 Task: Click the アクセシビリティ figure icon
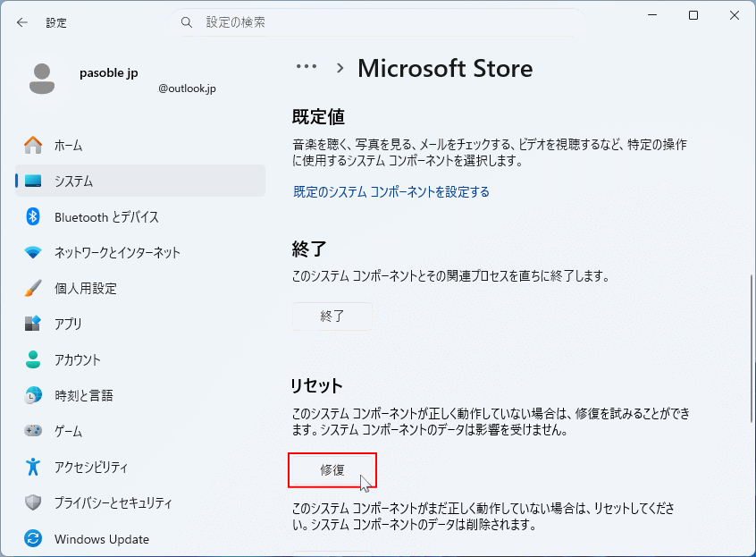tap(33, 467)
